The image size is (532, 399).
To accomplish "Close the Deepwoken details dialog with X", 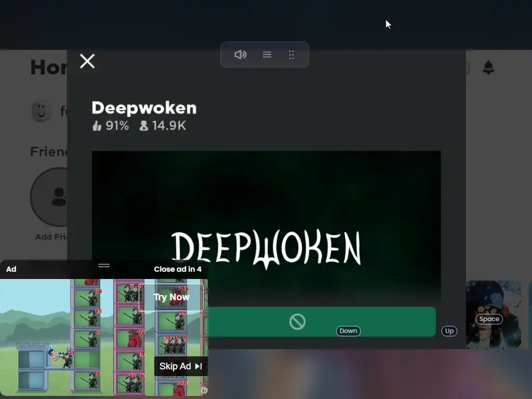I will [87, 61].
